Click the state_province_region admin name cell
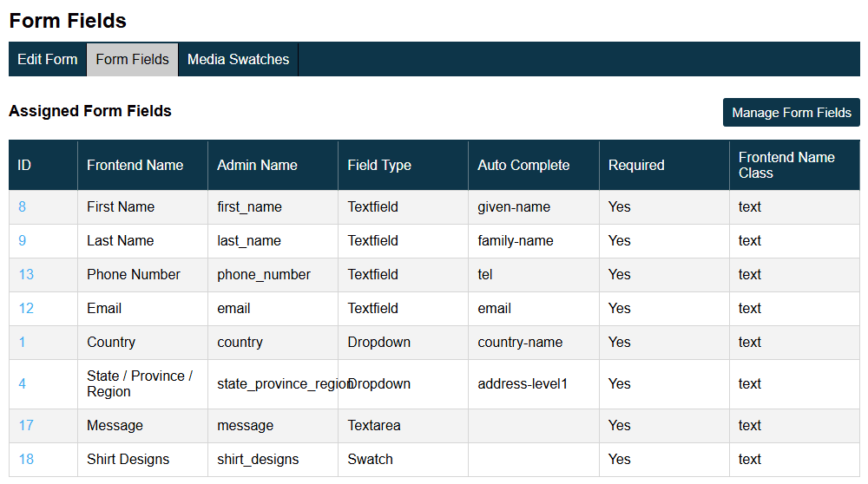Viewport: 868px width, 484px height. tap(273, 383)
